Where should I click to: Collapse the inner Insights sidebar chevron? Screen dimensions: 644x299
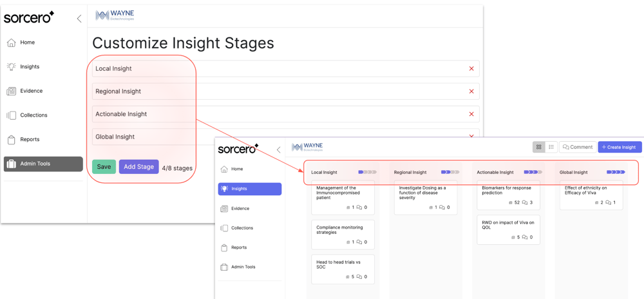point(278,149)
